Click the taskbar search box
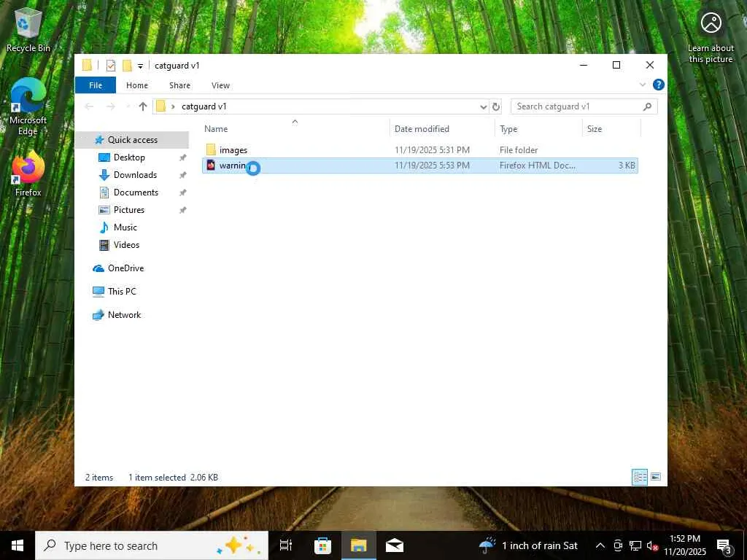Viewport: 747px width, 560px height. pyautogui.click(x=152, y=545)
